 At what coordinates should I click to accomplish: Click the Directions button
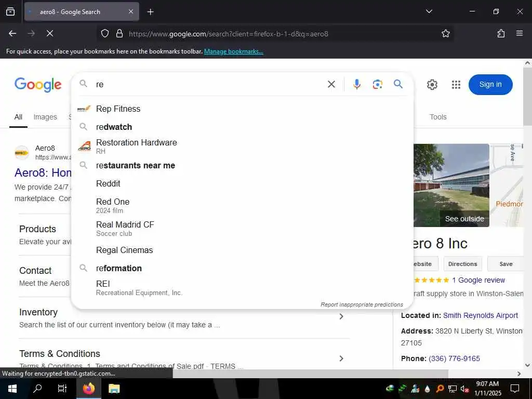462,264
